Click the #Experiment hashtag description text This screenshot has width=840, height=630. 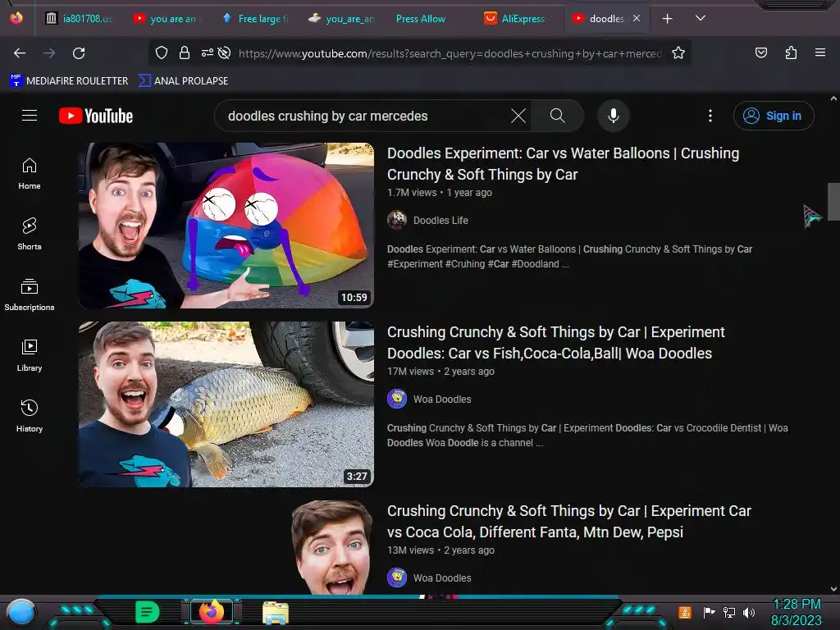pyautogui.click(x=415, y=264)
